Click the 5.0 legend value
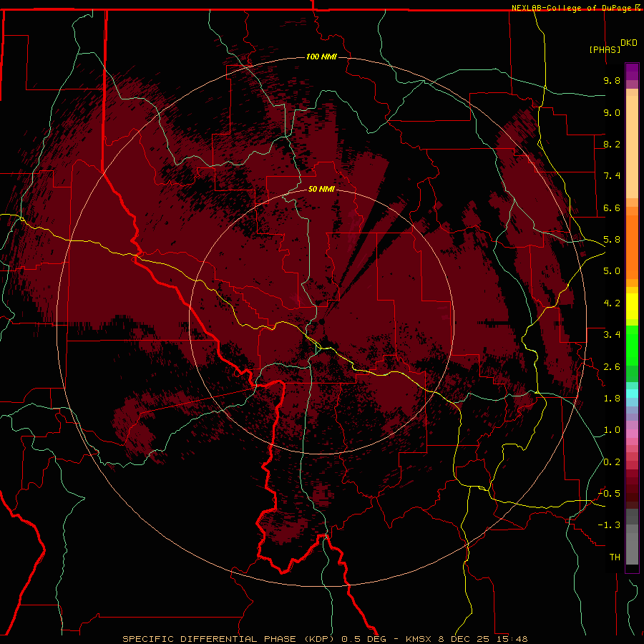 tap(612, 271)
